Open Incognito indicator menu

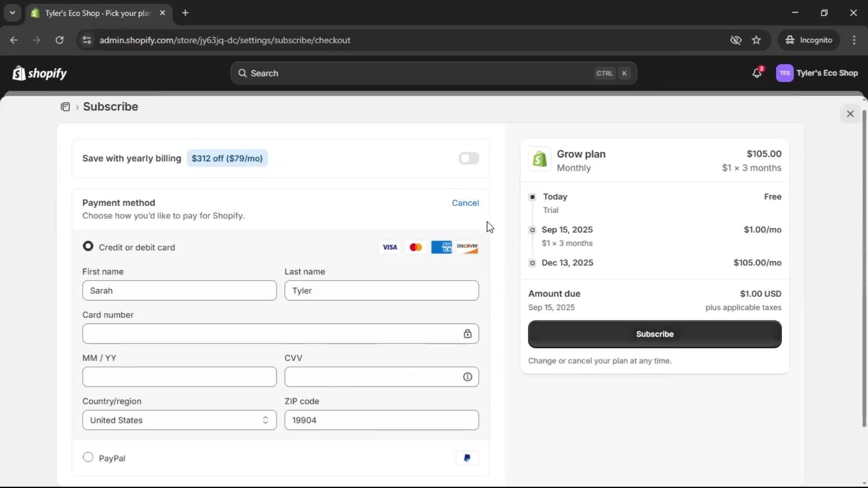[809, 40]
